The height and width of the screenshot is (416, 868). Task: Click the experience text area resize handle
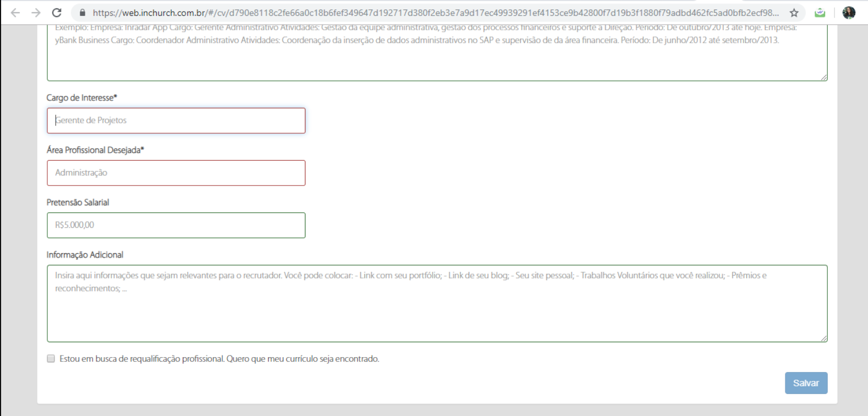824,78
